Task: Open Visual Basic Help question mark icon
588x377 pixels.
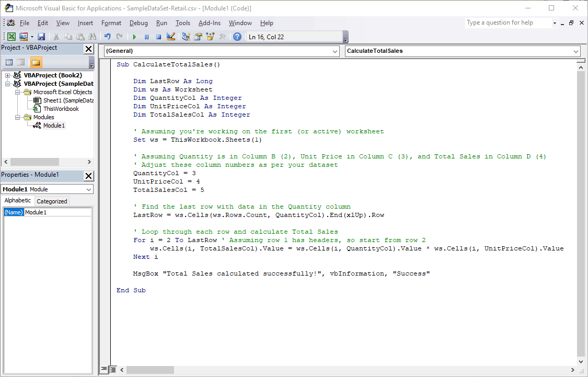Action: point(237,37)
